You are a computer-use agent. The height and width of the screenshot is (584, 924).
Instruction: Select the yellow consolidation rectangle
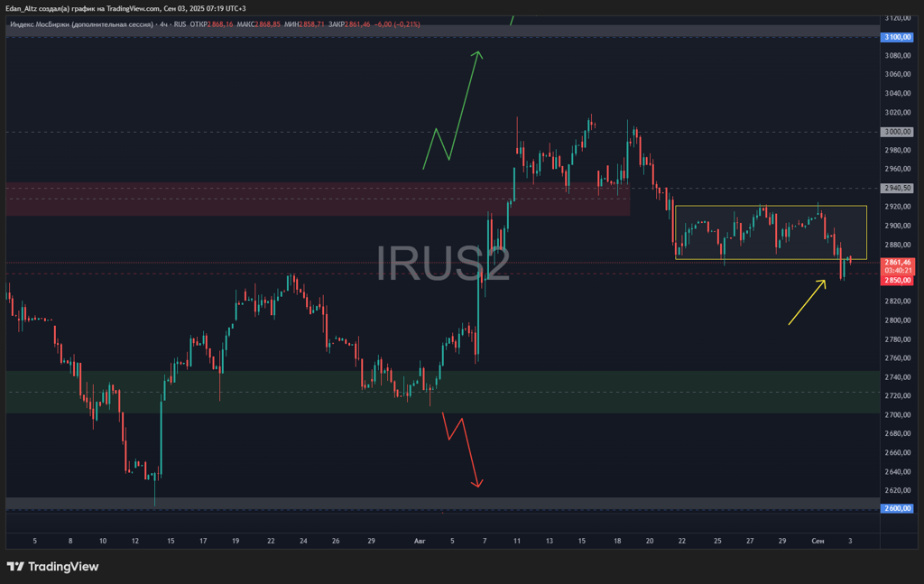coord(770,207)
